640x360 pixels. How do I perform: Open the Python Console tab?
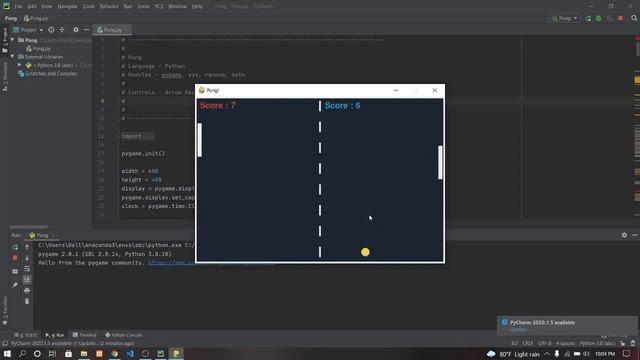[124, 335]
